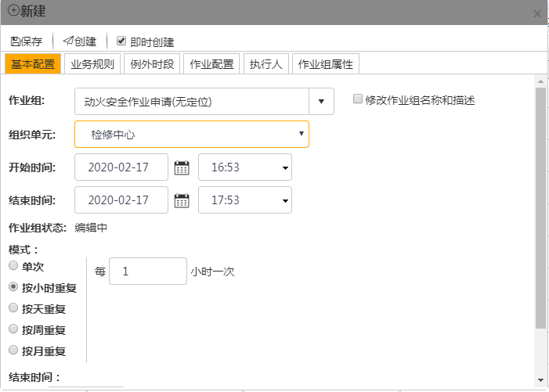
Task: Pick the 按月重复 radio option
Action: coord(13,351)
